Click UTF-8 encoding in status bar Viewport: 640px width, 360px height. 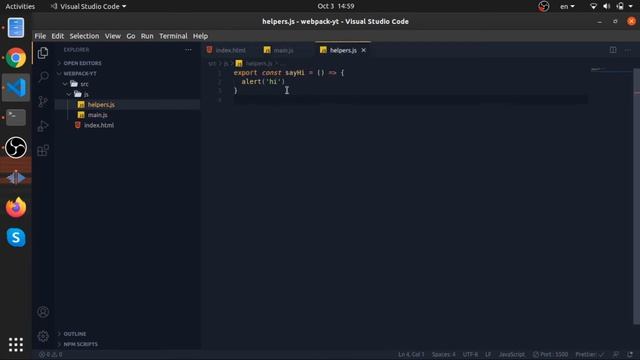coord(470,354)
